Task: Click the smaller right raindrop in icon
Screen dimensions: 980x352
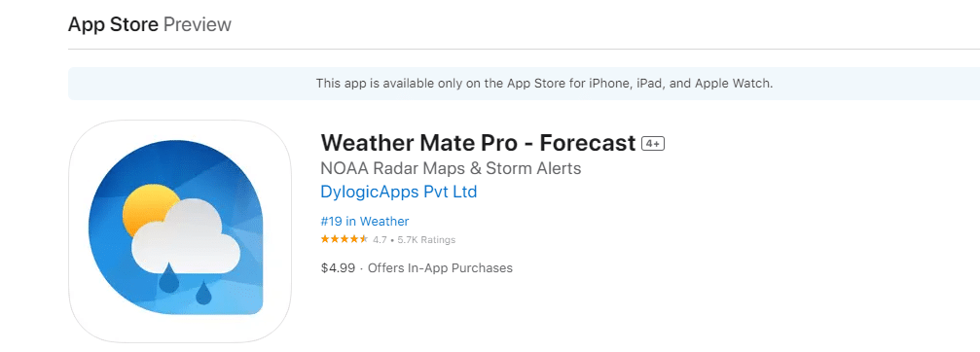Action: [203, 294]
